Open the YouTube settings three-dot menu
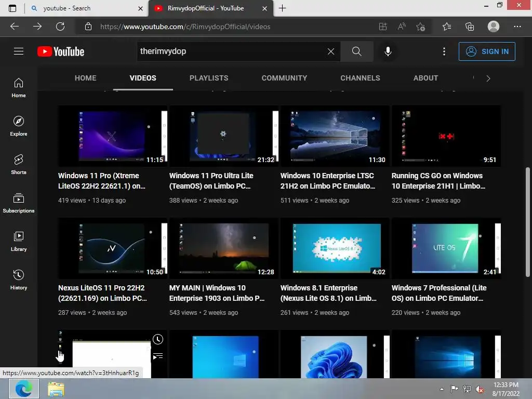Image resolution: width=532 pixels, height=399 pixels. click(444, 51)
